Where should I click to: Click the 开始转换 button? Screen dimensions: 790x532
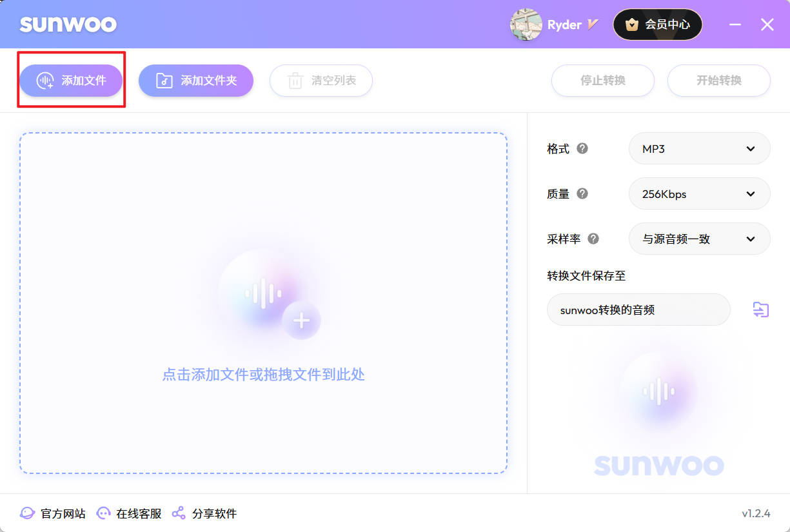tap(719, 81)
